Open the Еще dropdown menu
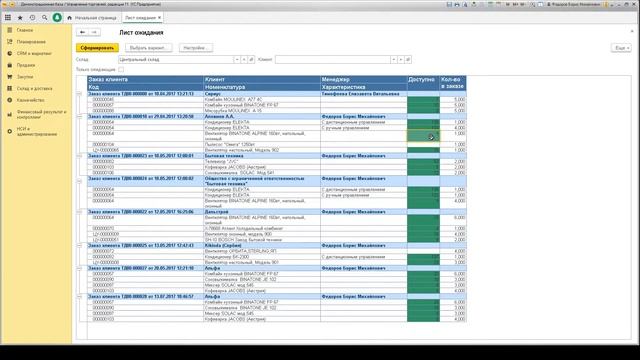 point(621,48)
